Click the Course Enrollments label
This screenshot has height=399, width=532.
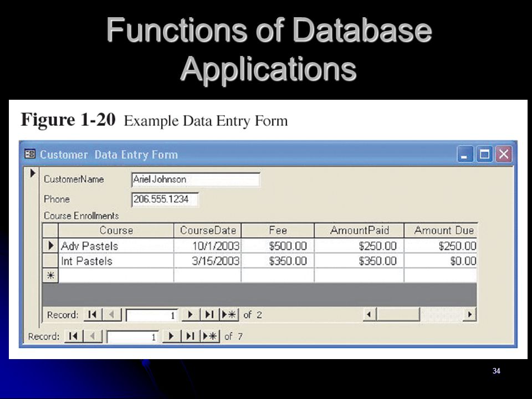click(81, 216)
